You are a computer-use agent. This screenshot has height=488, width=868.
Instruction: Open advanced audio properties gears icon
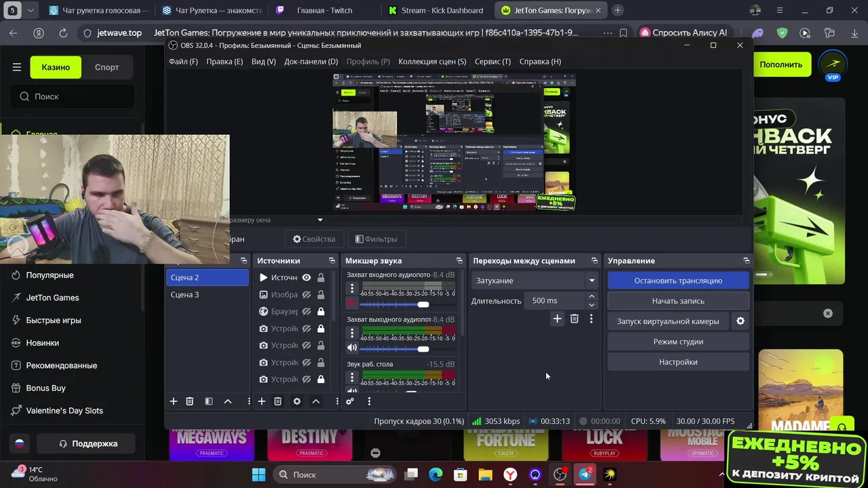coord(350,401)
